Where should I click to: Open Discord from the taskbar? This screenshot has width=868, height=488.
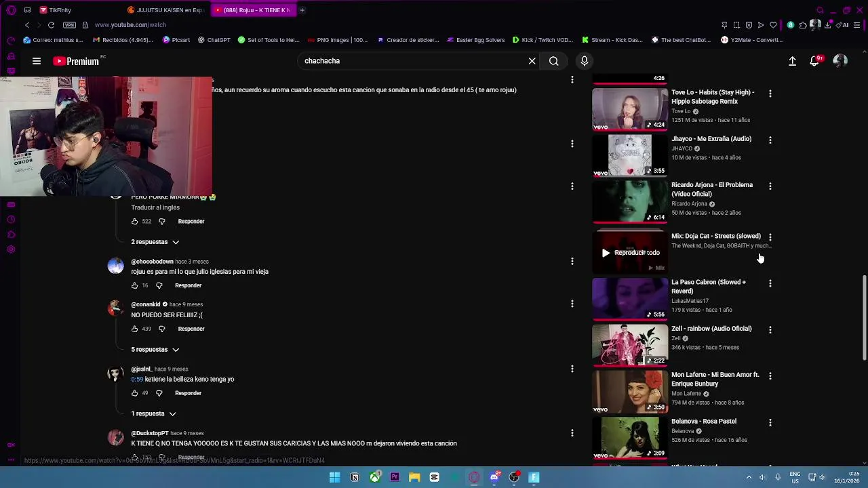coord(494,477)
